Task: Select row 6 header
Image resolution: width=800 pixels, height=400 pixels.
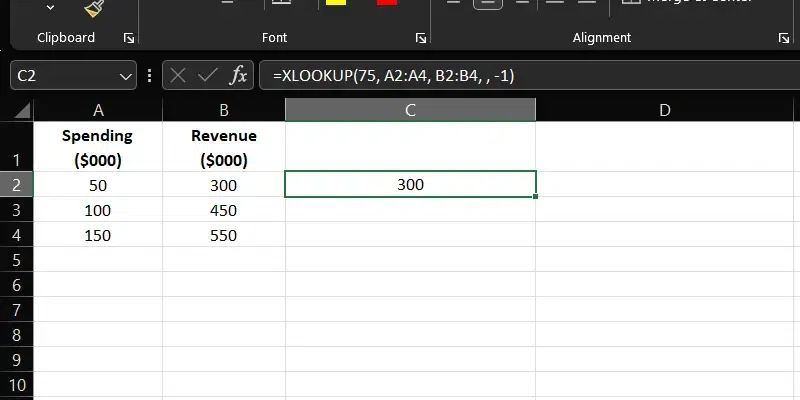Action: [x=16, y=284]
